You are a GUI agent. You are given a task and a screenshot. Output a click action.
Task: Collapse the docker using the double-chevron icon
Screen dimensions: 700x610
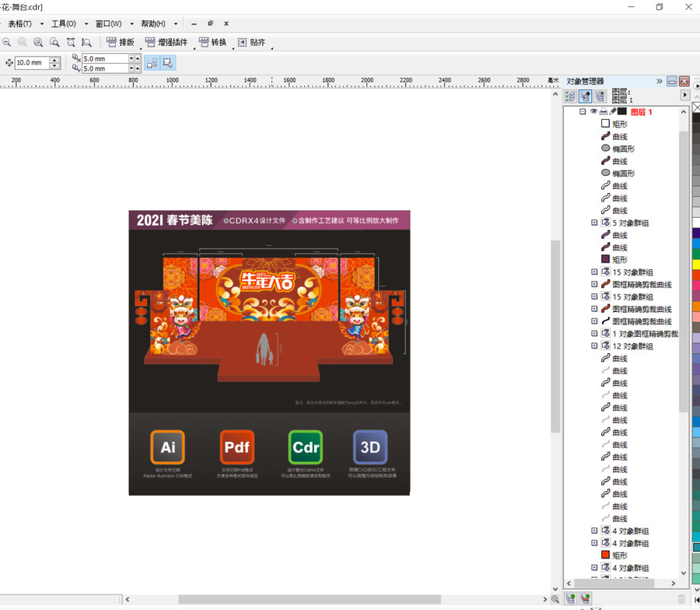660,81
